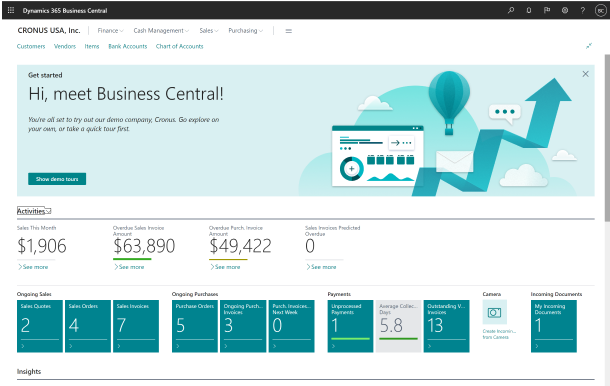Click the Camera tile icon
This screenshot has width=610, height=386.
tap(494, 312)
